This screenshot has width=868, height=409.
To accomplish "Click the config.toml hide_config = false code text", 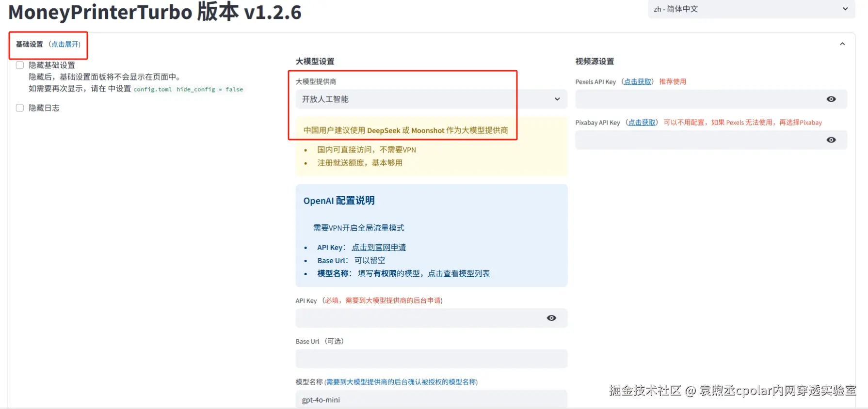I will (188, 89).
